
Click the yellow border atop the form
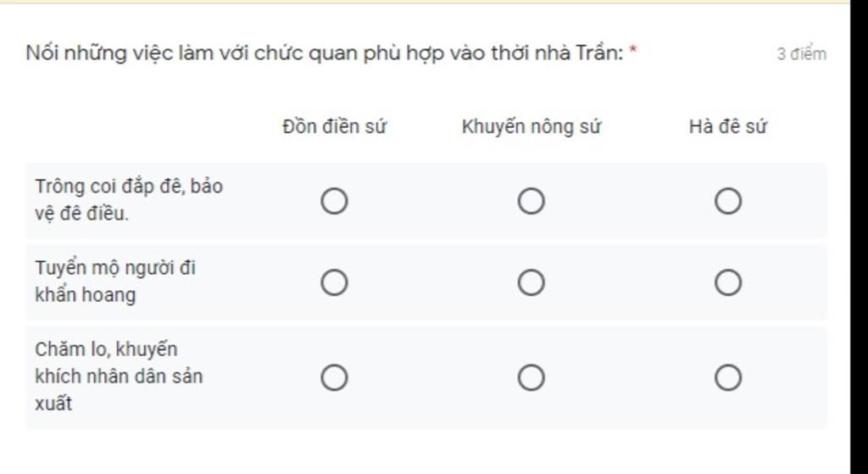(x=424, y=2)
